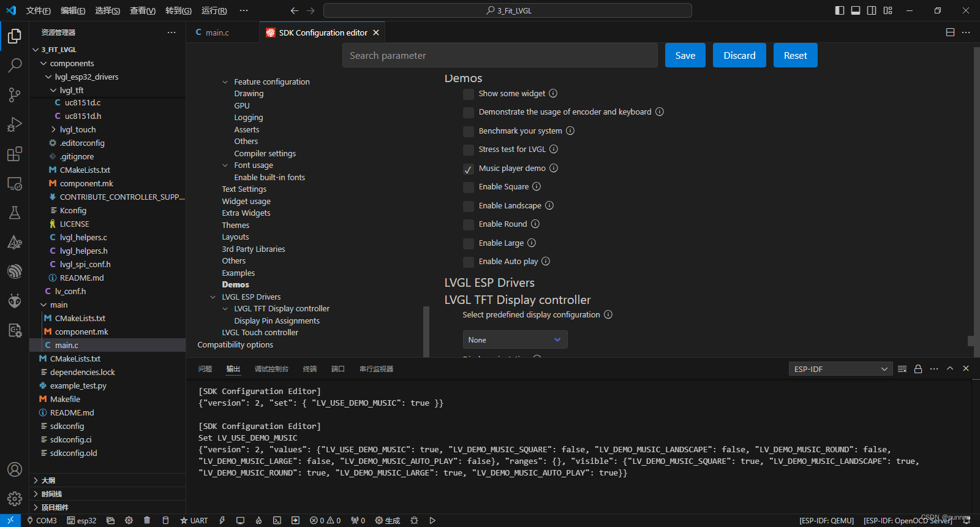Select the UART flash method star
This screenshot has width=980, height=527.
(x=194, y=520)
